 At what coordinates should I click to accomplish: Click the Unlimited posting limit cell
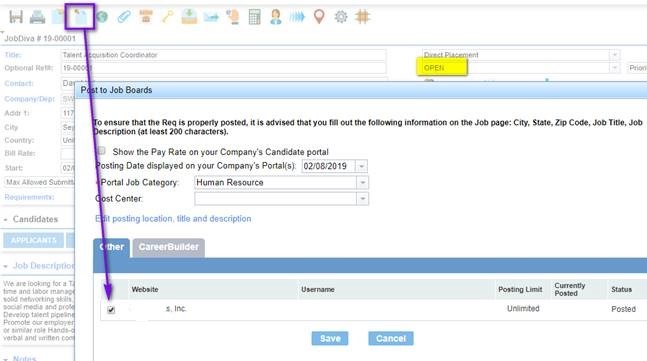[x=523, y=309]
